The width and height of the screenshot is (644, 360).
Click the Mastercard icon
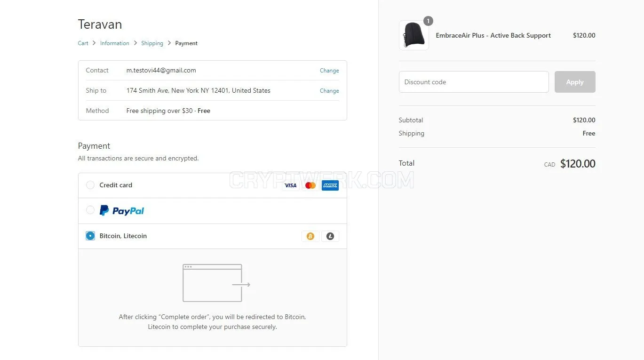[310, 185]
